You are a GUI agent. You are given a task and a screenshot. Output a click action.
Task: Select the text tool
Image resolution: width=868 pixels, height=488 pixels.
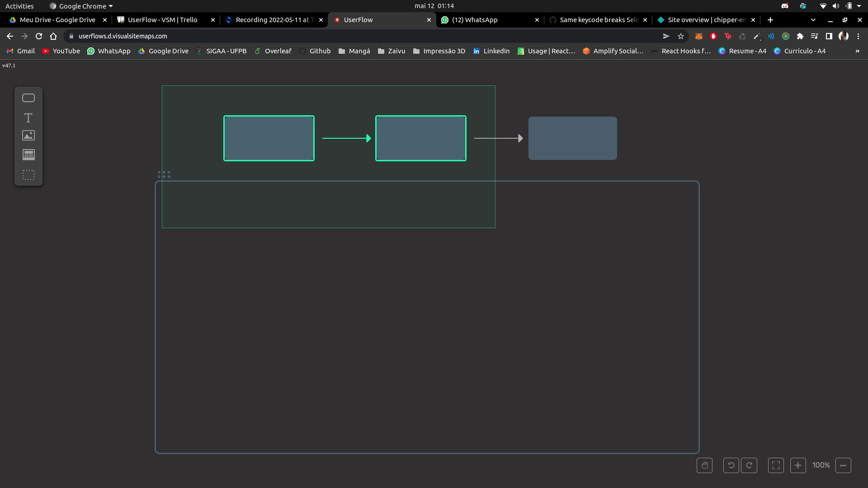click(x=28, y=117)
